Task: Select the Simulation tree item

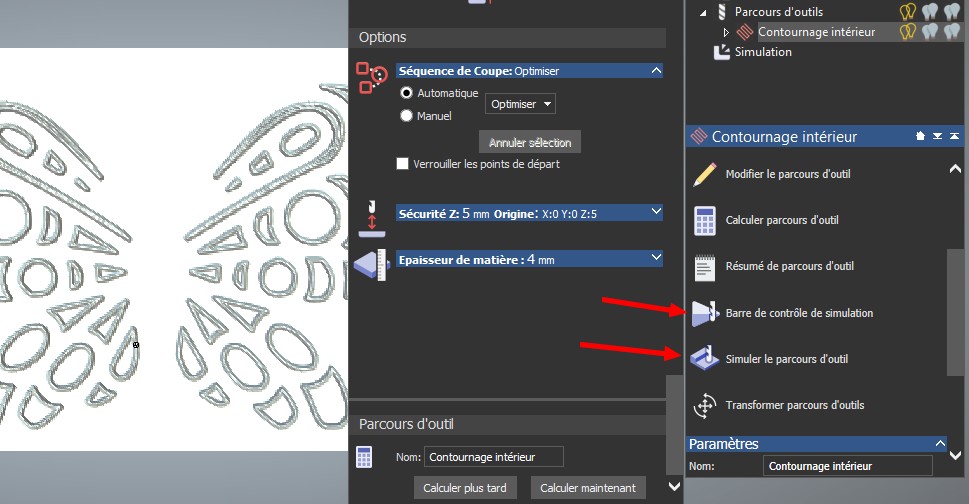Action: [763, 52]
